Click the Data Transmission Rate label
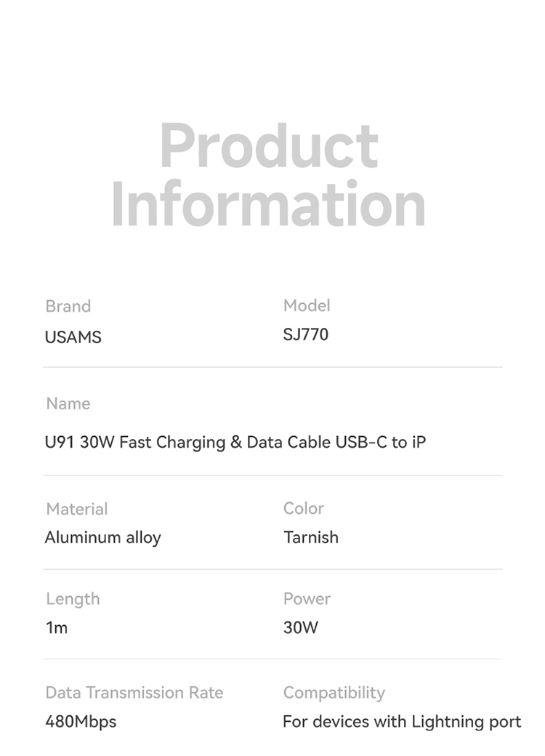Screen dimensions: 545x756 coord(134,693)
